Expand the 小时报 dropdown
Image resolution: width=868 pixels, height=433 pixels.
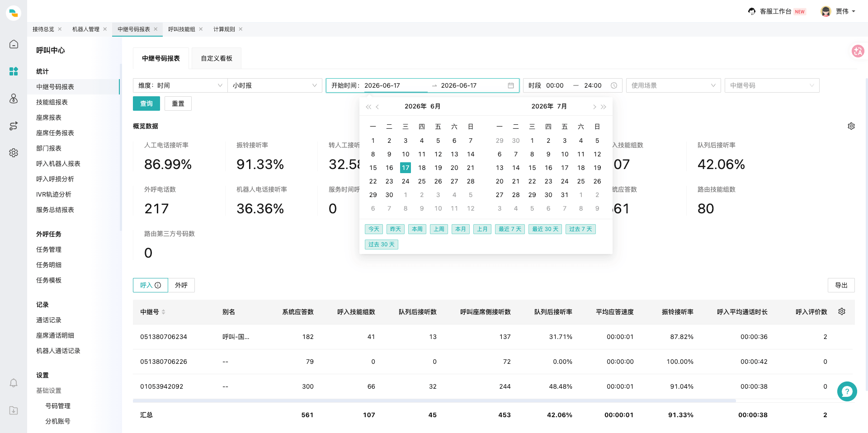[274, 85]
